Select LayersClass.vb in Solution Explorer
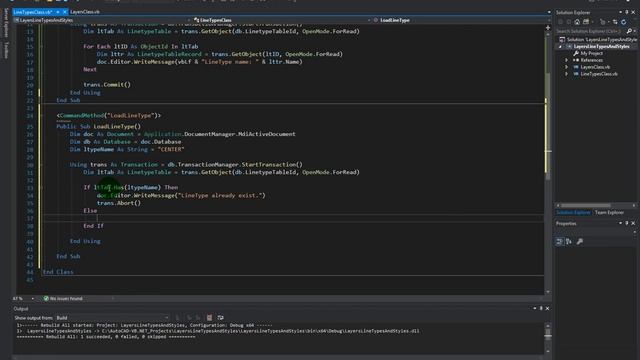 tap(595, 67)
